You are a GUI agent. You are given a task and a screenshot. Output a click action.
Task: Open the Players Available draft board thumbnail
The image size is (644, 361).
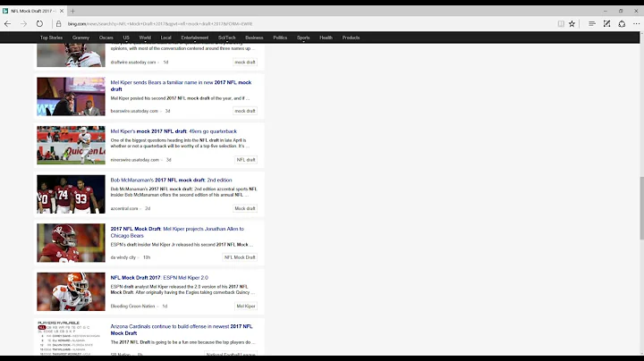71,339
